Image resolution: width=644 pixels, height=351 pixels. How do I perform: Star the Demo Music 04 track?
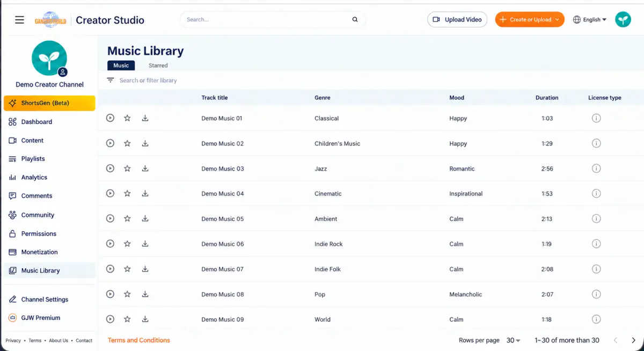click(x=127, y=193)
